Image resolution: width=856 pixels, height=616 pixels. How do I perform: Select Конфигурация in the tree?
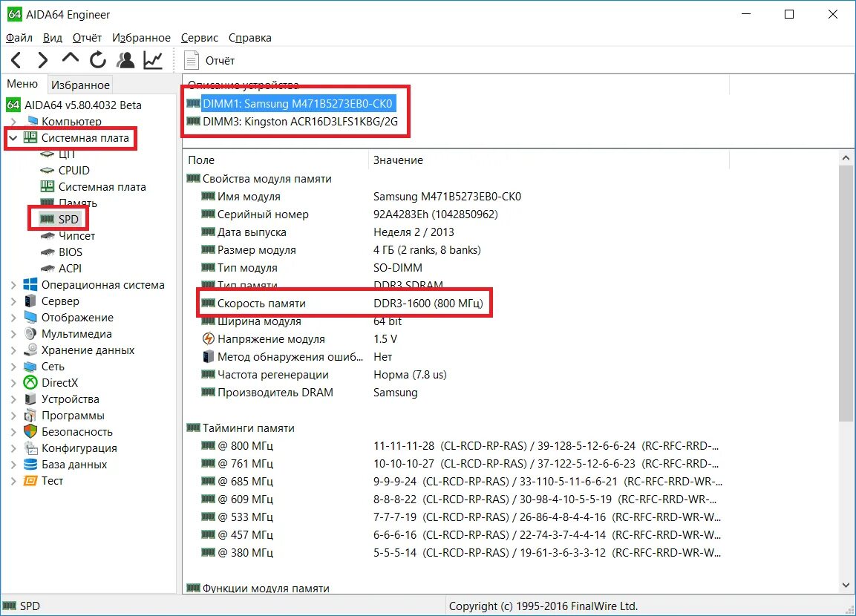tap(79, 448)
